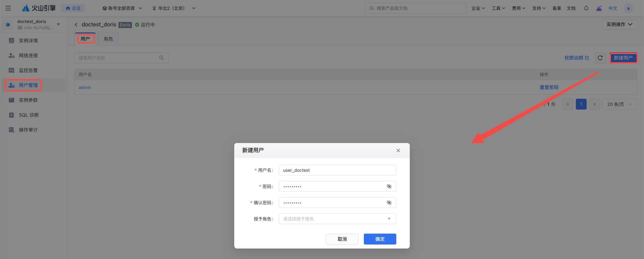The height and width of the screenshot is (259, 644).
Task: Click the 新建用户 button
Action: tap(623, 58)
